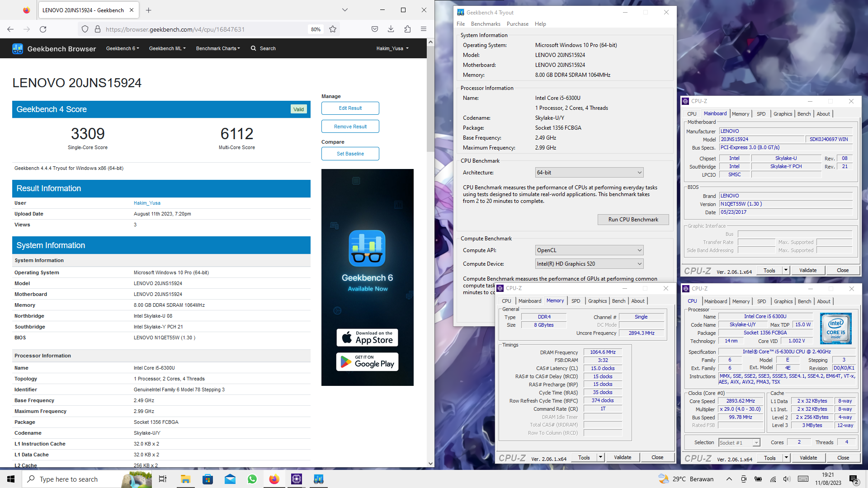This screenshot has height=488, width=868.
Task: Click the Firefox back arrow
Action: [x=10, y=29]
